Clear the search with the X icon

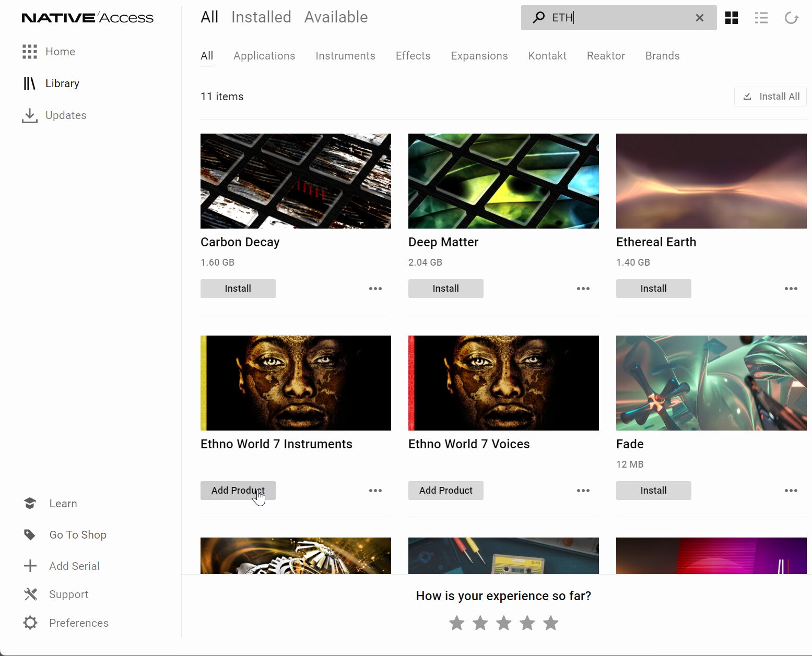700,18
